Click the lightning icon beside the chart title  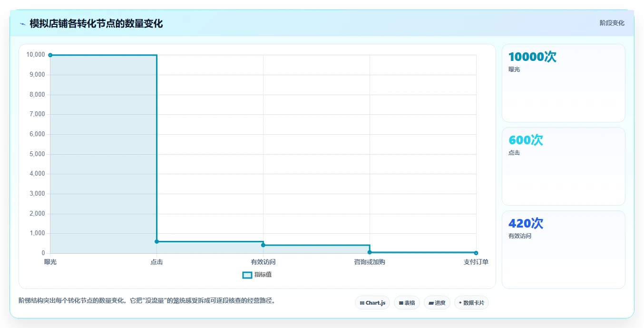(x=22, y=24)
